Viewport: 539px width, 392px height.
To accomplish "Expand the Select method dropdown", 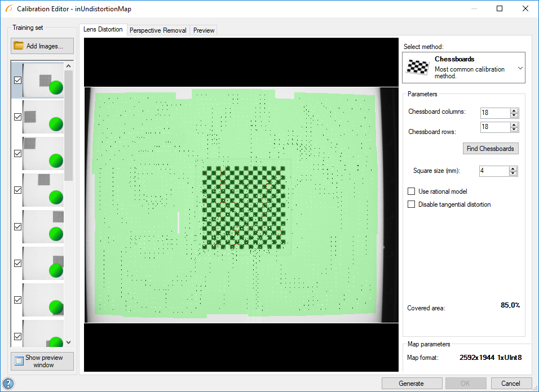I will 520,68.
